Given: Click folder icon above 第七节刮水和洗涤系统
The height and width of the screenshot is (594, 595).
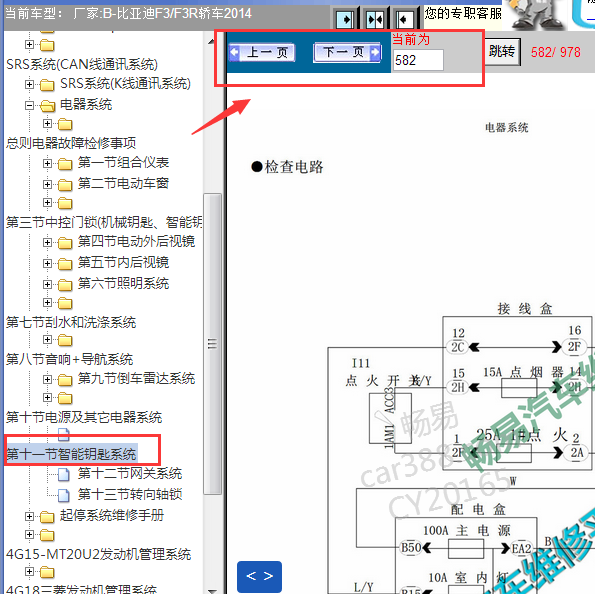Looking at the screenshot, I should click(65, 303).
